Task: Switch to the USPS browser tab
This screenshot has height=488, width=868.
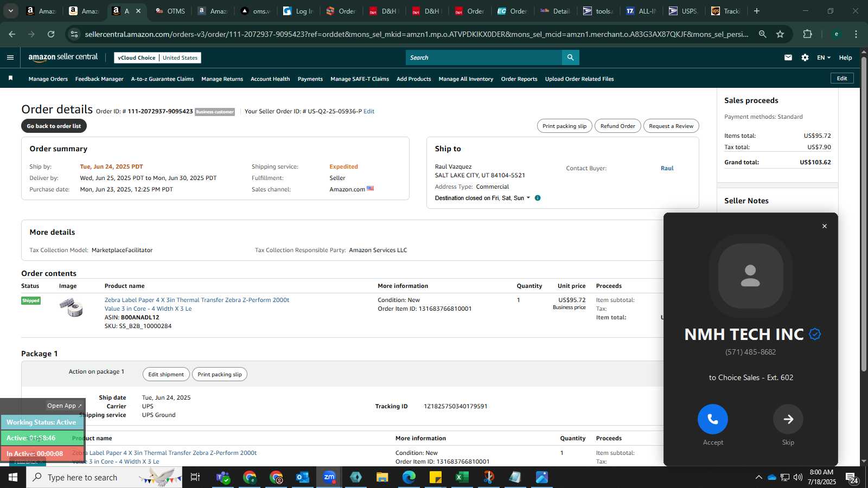Action: (x=684, y=11)
